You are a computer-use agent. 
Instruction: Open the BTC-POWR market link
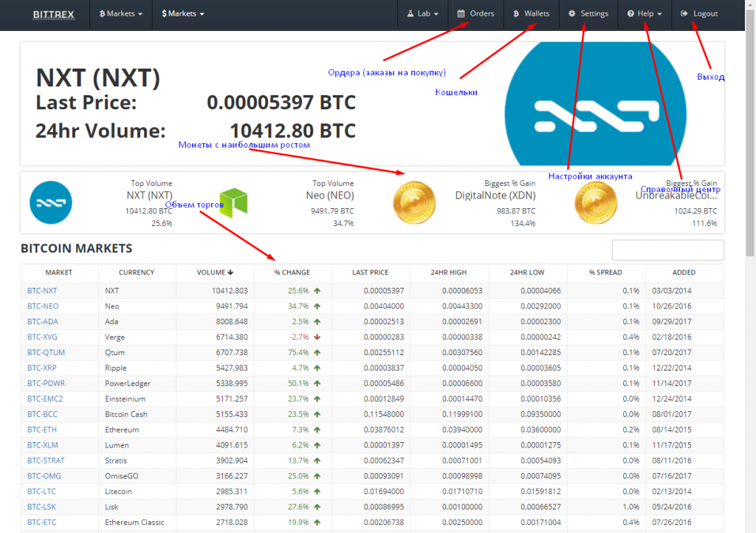46,383
